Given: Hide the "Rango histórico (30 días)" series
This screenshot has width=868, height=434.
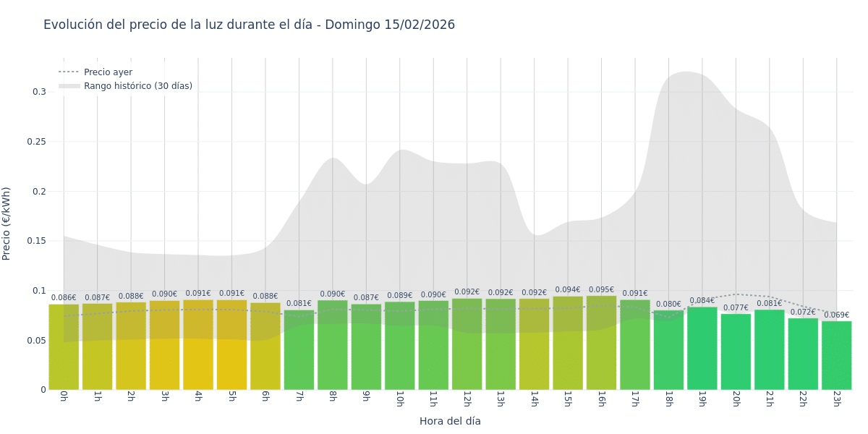Looking at the screenshot, I should coord(137,86).
